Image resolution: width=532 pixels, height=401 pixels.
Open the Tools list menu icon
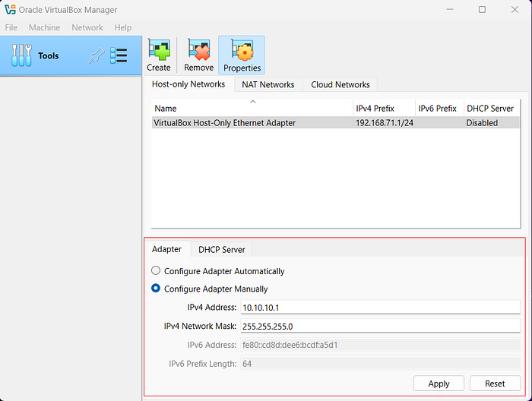click(119, 55)
